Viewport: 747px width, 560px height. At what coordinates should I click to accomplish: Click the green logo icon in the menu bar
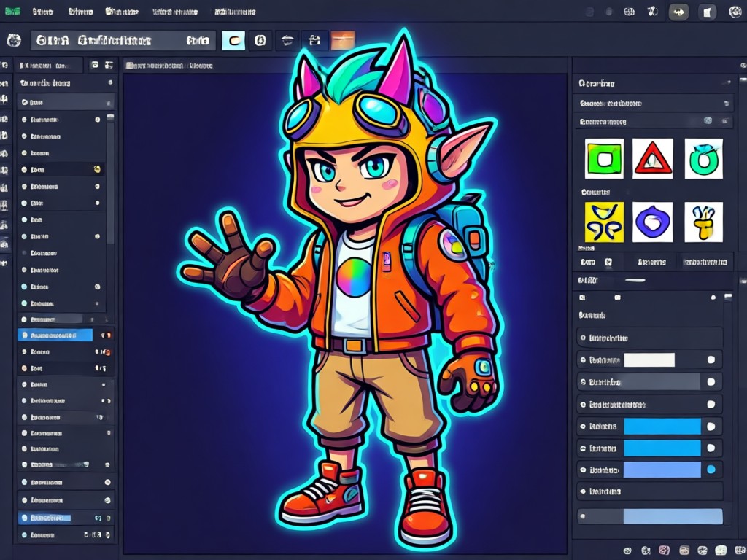pyautogui.click(x=12, y=12)
